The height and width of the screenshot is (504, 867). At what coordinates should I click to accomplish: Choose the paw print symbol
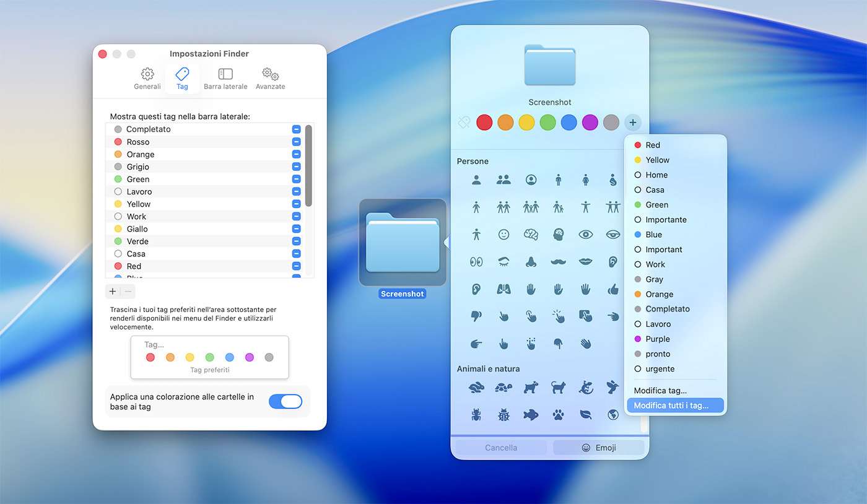coord(558,415)
